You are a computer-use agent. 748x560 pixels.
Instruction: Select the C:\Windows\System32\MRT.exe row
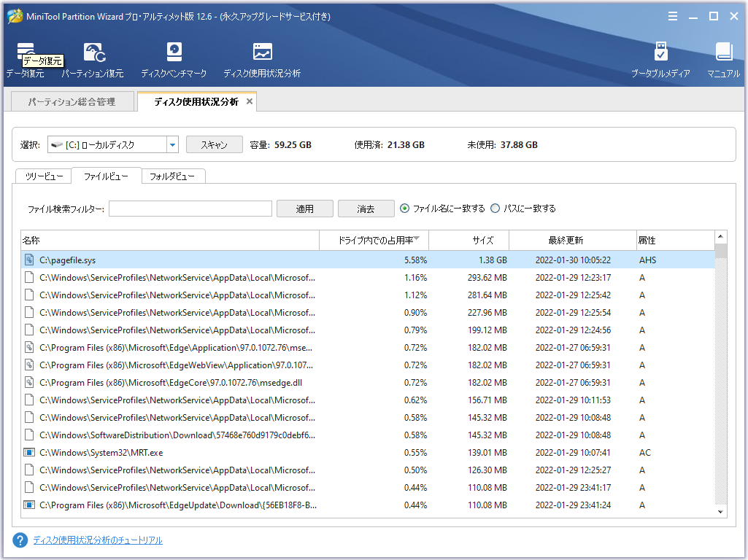(368, 452)
